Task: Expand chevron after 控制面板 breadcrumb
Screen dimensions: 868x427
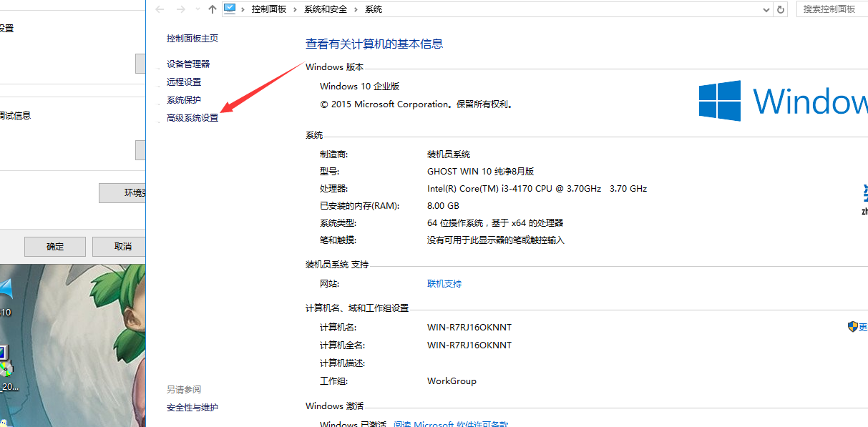Action: pyautogui.click(x=295, y=9)
